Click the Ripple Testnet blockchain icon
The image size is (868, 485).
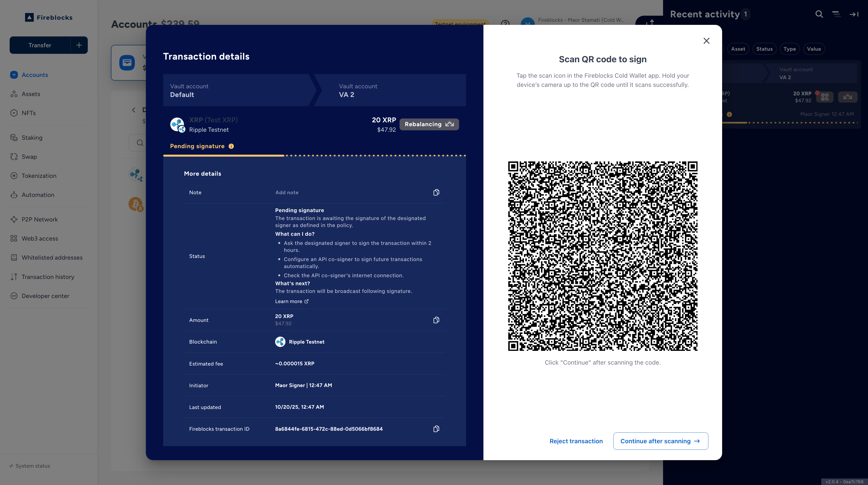pos(280,342)
